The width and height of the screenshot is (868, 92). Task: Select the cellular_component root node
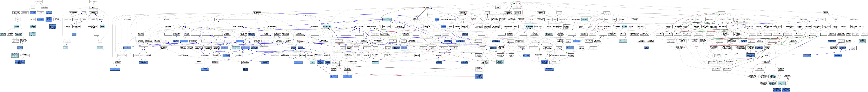tap(93, 2)
